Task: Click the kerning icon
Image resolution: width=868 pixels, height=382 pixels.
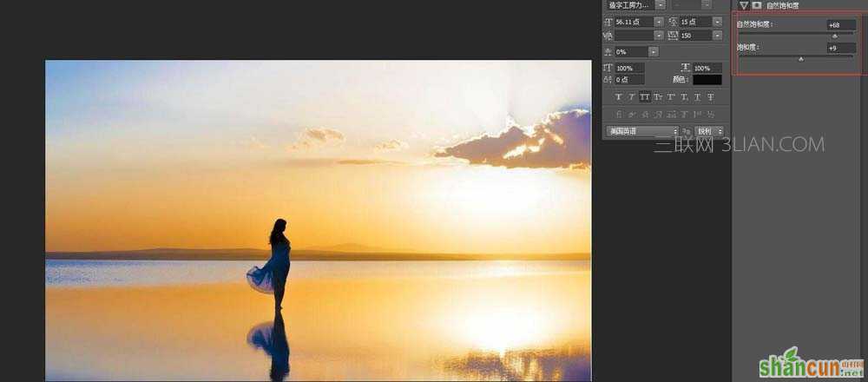Action: click(x=608, y=36)
